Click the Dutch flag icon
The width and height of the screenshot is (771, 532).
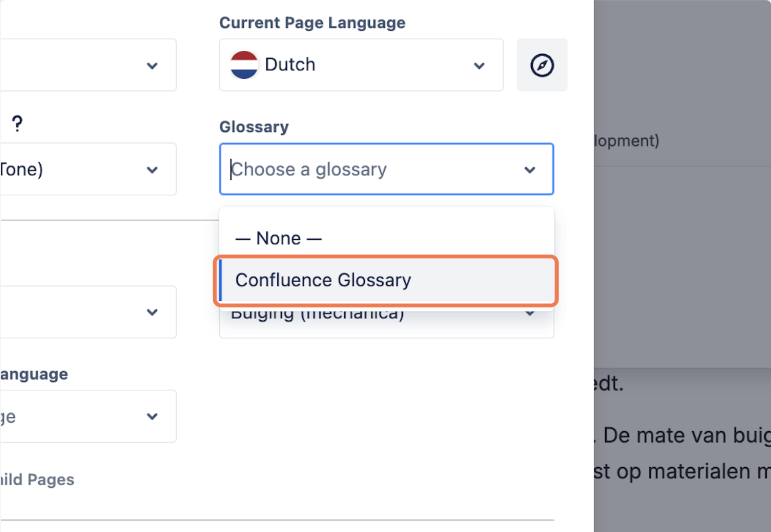click(x=244, y=65)
